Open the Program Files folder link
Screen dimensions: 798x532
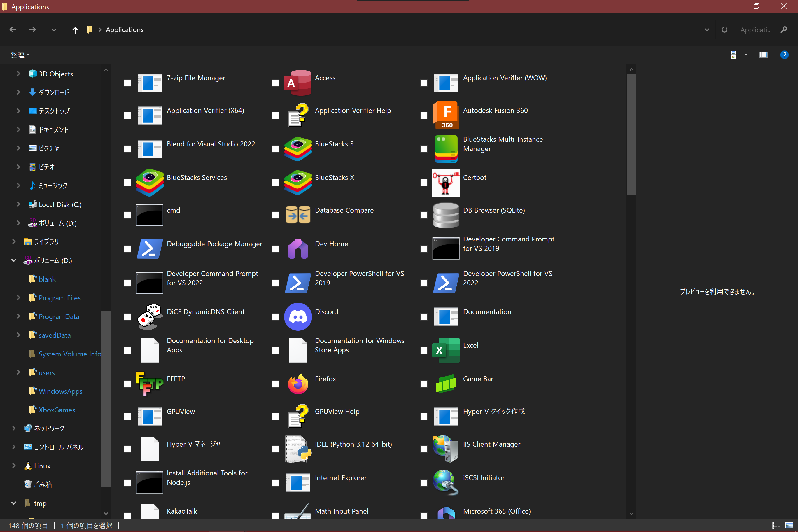[60, 297]
